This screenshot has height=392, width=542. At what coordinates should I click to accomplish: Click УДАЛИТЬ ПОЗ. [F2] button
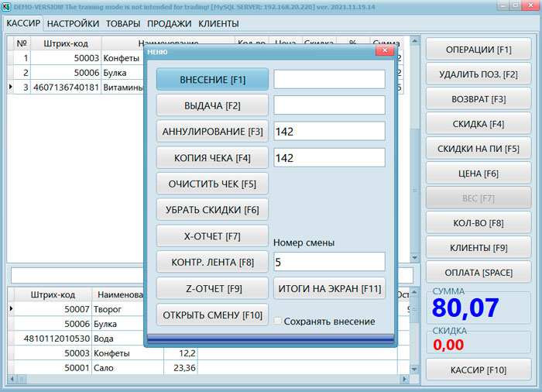tap(479, 74)
